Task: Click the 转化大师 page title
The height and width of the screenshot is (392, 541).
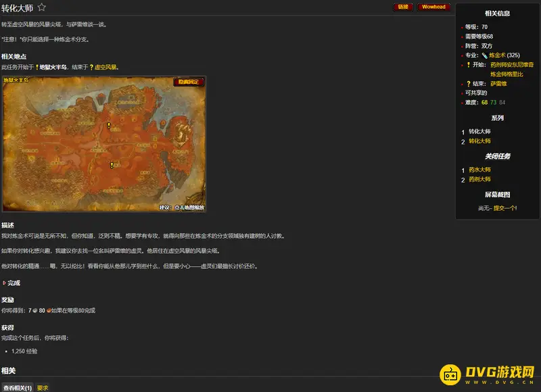Action: coord(18,8)
